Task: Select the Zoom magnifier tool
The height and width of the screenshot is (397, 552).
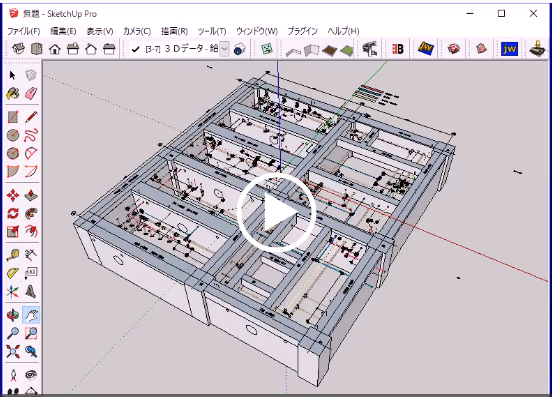Action: pyautogui.click(x=13, y=333)
